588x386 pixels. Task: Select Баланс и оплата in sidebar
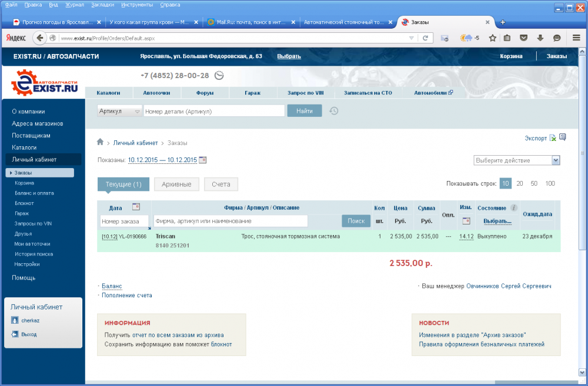point(34,193)
